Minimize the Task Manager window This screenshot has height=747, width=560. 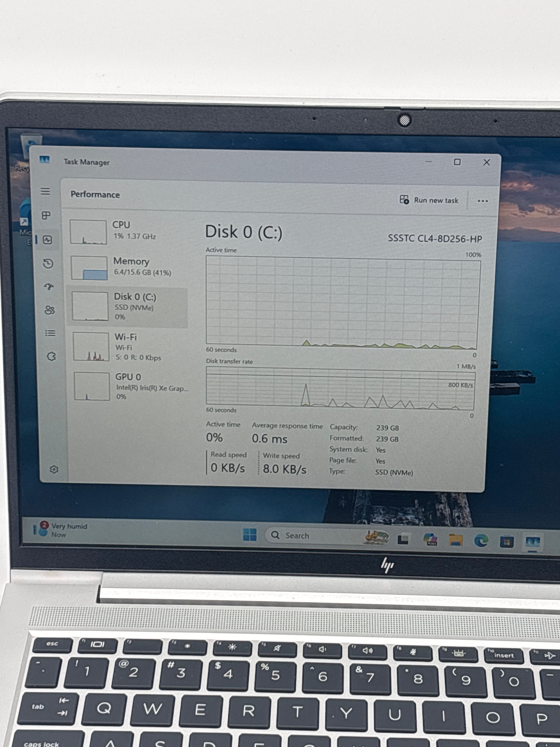pos(429,161)
